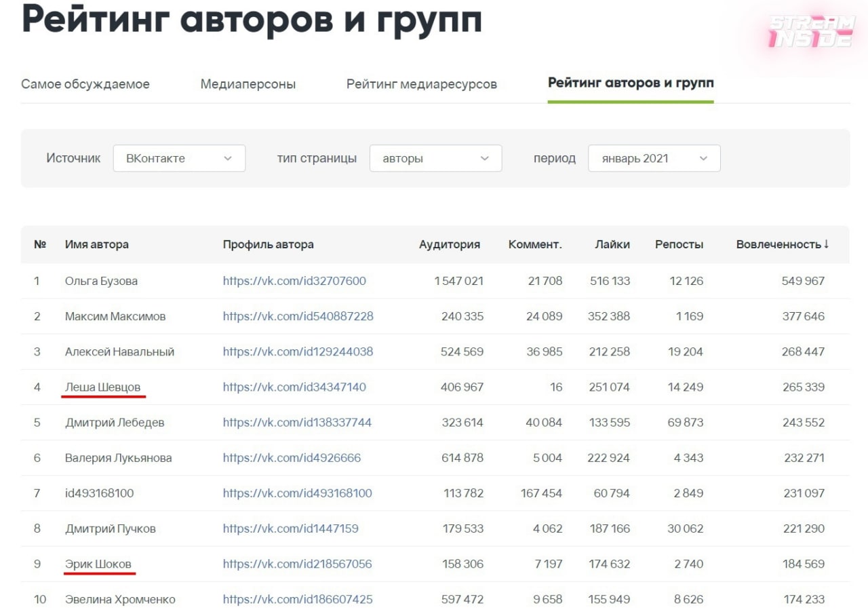Image resolution: width=868 pixels, height=616 pixels.
Task: Open the vk.com/id218567056 profile link
Action: pos(298,564)
